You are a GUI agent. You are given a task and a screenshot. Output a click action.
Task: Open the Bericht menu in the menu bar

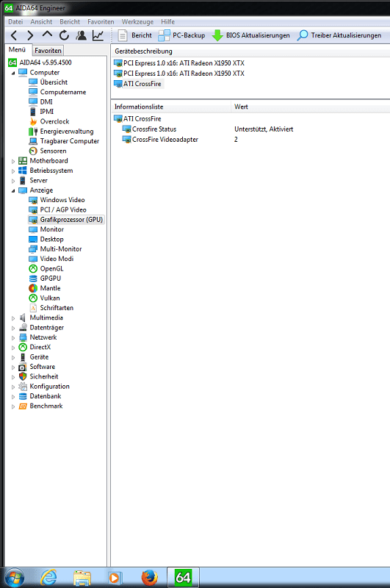click(70, 22)
